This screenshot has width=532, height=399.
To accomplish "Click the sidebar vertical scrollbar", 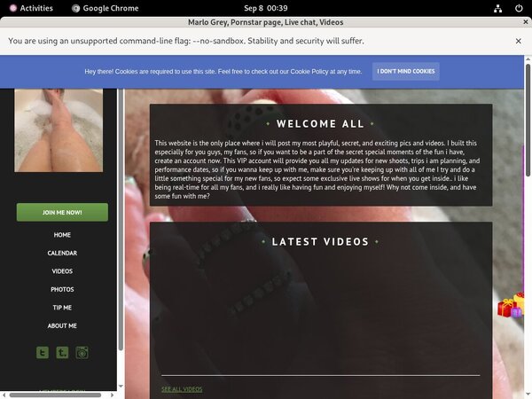I will click(120, 222).
